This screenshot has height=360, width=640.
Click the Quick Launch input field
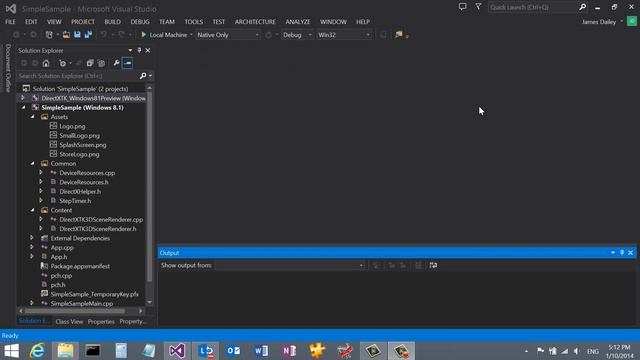(x=532, y=7)
